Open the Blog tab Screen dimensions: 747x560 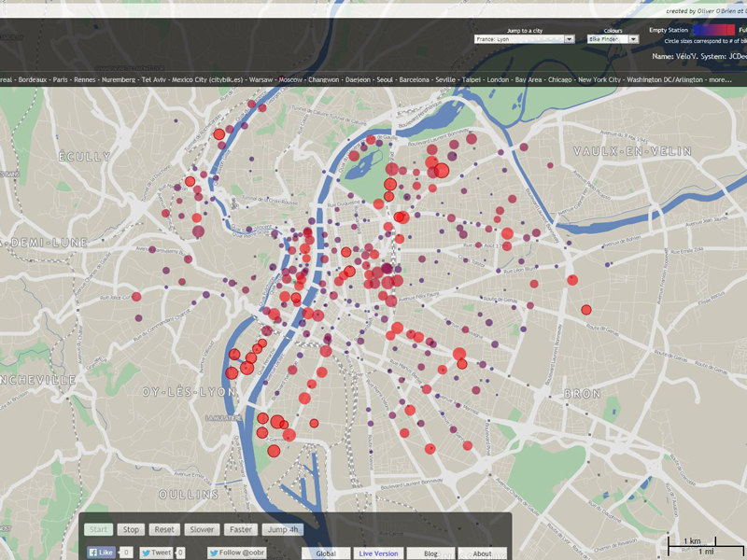[430, 553]
